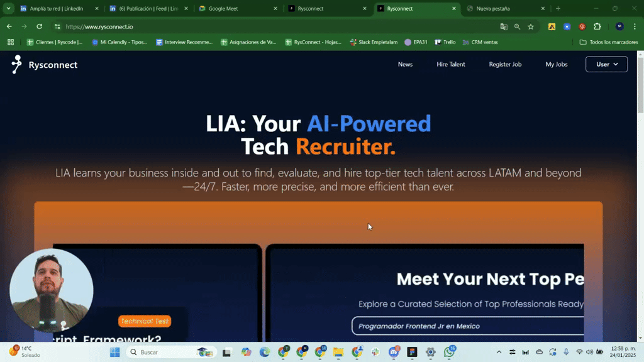The width and height of the screenshot is (644, 362).
Task: Close the Nueva pestaña tab
Action: click(543, 8)
